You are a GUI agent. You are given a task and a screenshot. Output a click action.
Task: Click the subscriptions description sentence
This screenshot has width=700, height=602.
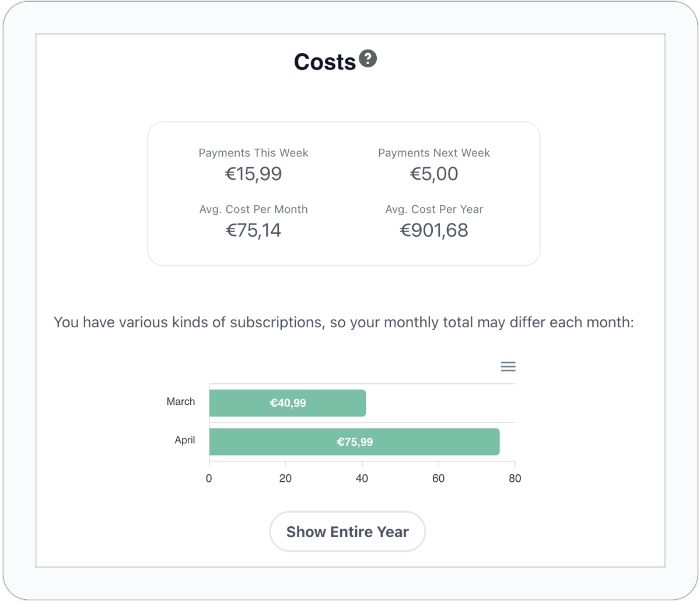click(x=344, y=322)
